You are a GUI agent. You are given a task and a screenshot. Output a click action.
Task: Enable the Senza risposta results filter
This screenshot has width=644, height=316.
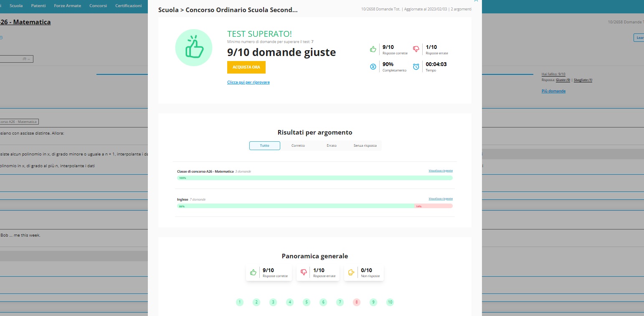pos(365,145)
